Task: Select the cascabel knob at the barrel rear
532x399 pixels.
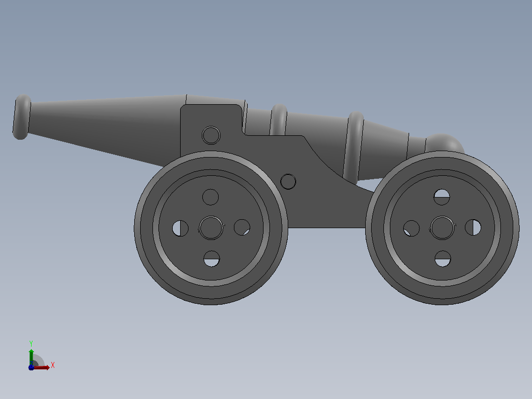Action: (445, 143)
